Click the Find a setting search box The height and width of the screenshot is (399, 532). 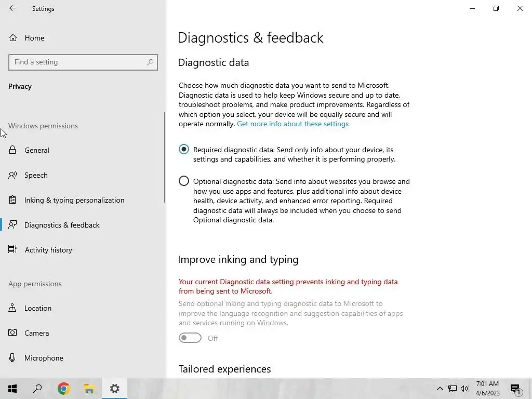tap(83, 62)
